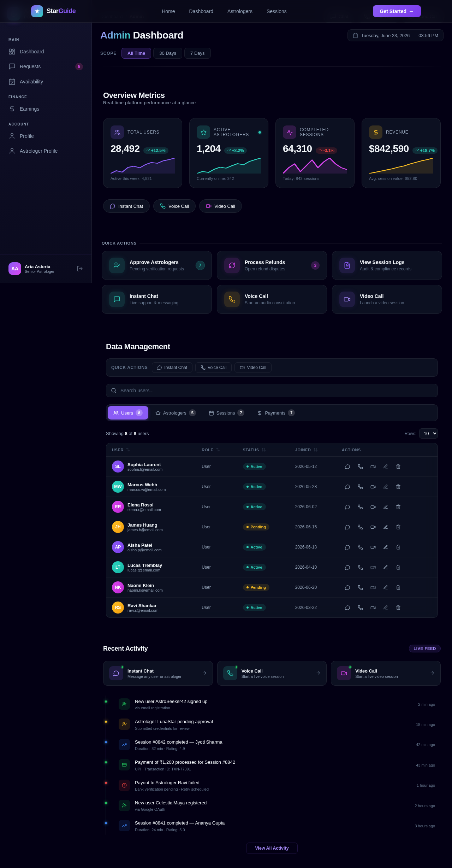The width and height of the screenshot is (452, 868).
Task: Click the View All Activity button
Action: (272, 848)
